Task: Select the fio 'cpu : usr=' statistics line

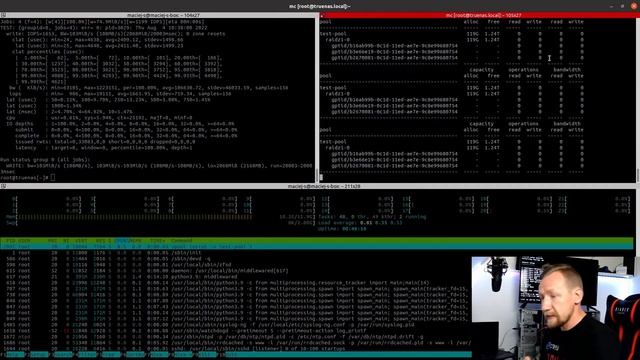Action: coord(99,118)
